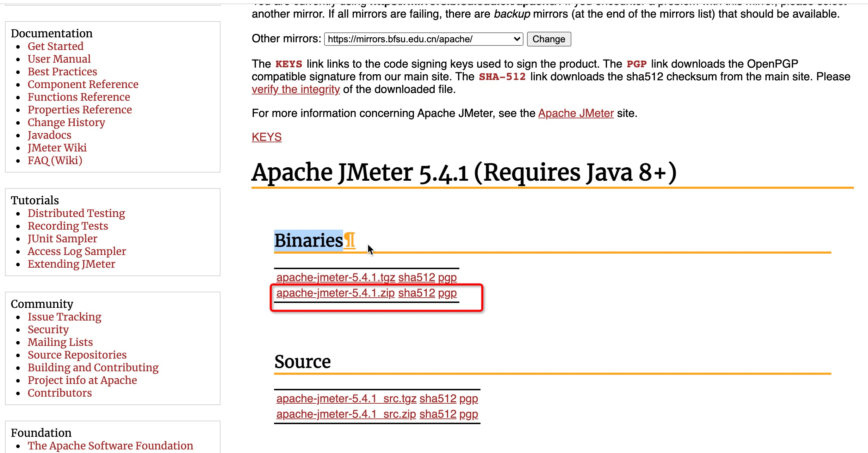Follow the verify the integrity link
The image size is (868, 453).
(x=295, y=89)
